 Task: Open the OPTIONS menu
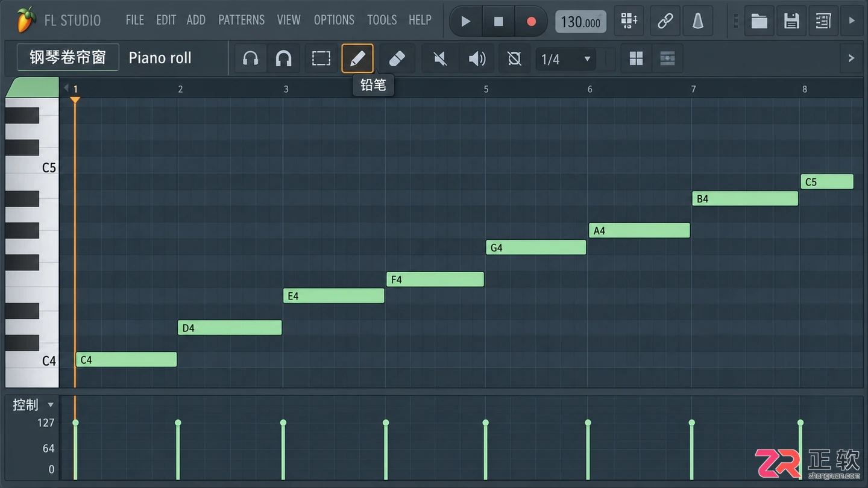click(x=334, y=20)
